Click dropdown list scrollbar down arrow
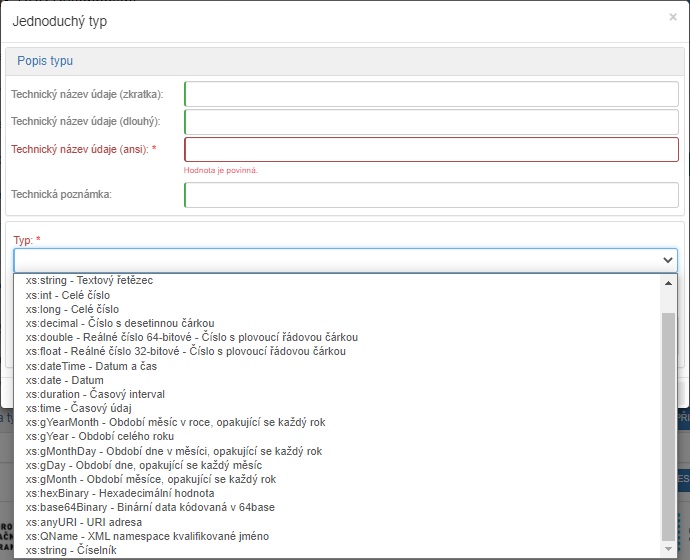690x560 pixels. pos(669,549)
